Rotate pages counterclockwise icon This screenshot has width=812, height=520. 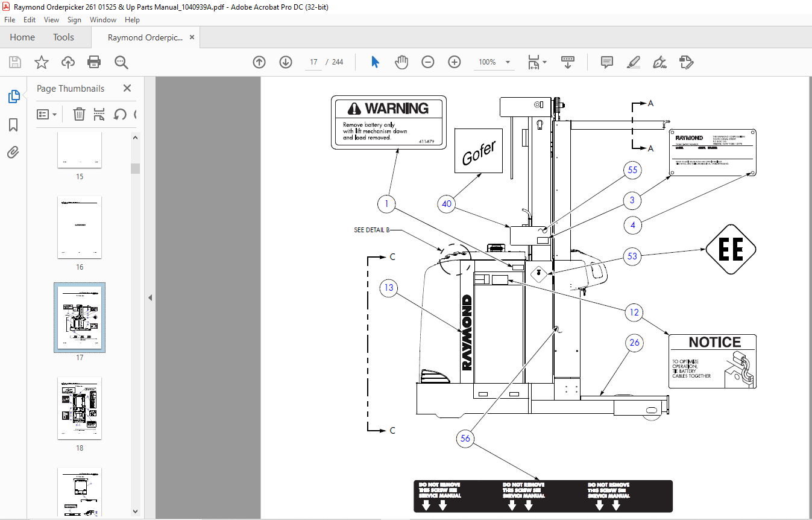pos(120,114)
